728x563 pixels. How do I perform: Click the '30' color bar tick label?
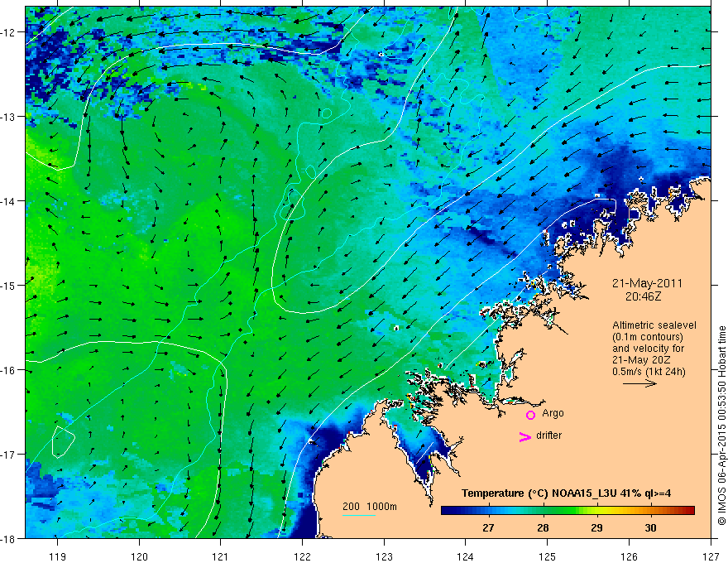click(650, 527)
